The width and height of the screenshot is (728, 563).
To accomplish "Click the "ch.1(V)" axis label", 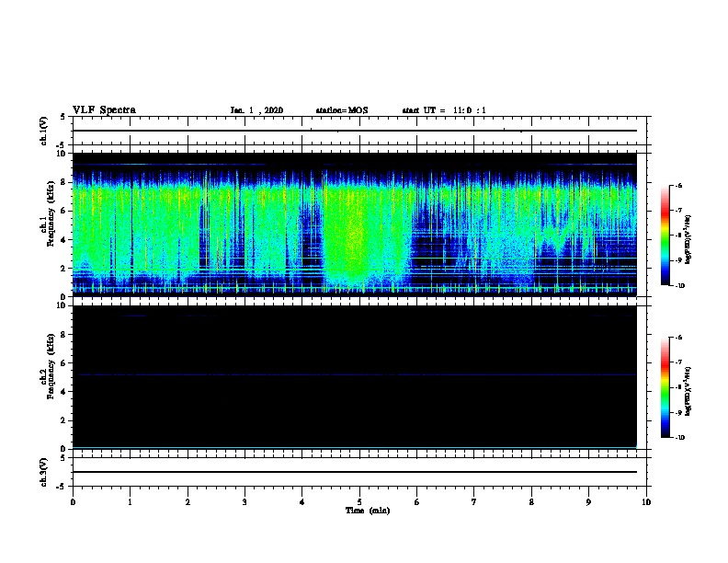I will 44,131.
